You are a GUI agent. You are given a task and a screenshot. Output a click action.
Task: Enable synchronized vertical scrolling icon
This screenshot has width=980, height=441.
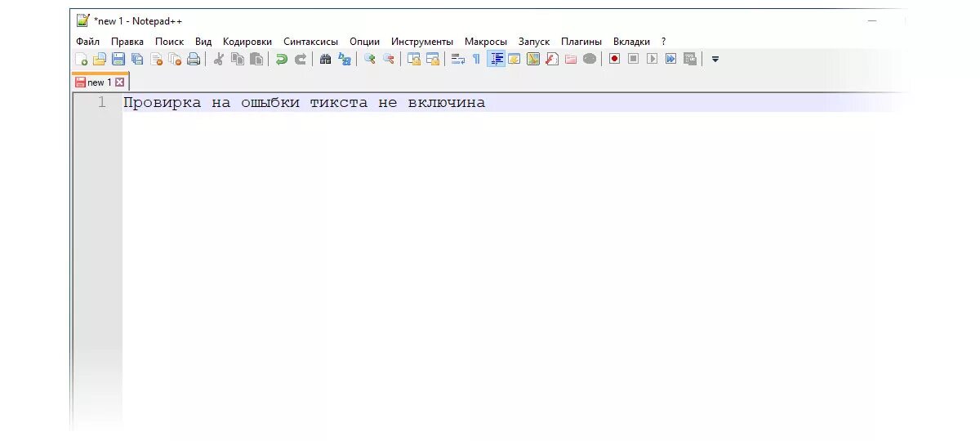pyautogui.click(x=414, y=59)
